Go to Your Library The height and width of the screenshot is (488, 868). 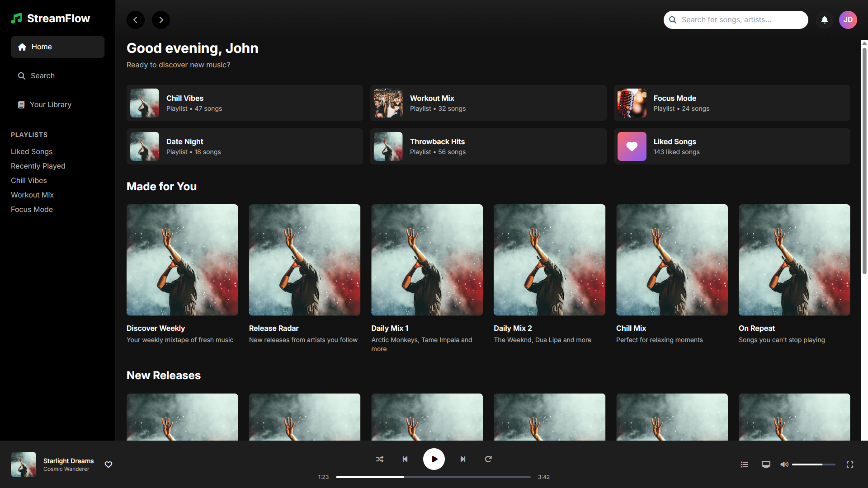(x=51, y=104)
